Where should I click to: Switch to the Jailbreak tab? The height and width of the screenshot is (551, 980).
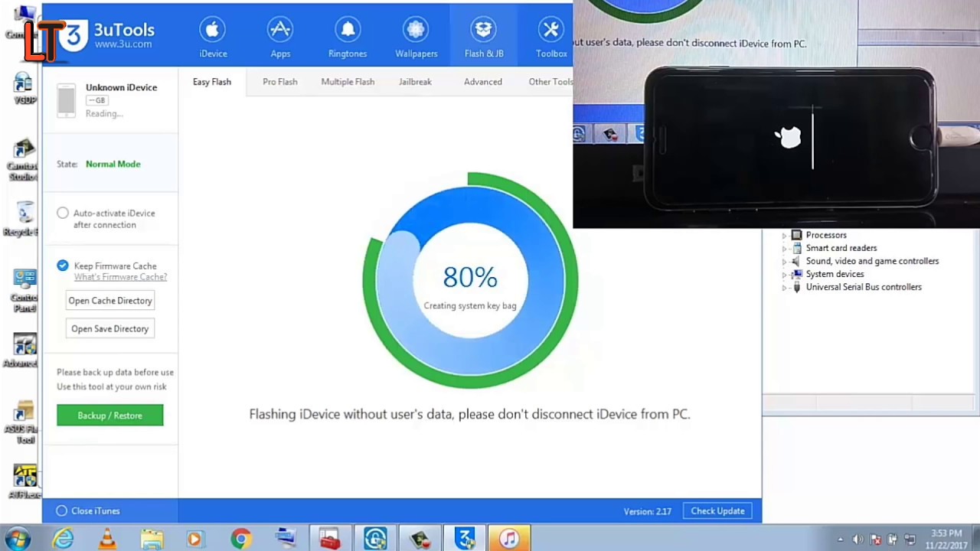(415, 82)
